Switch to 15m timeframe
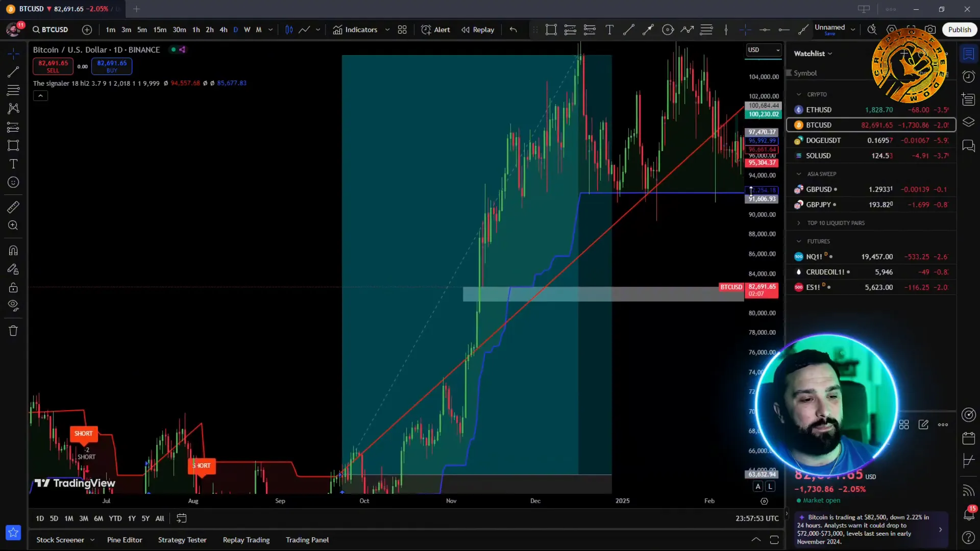The width and height of the screenshot is (980, 551). pyautogui.click(x=160, y=30)
